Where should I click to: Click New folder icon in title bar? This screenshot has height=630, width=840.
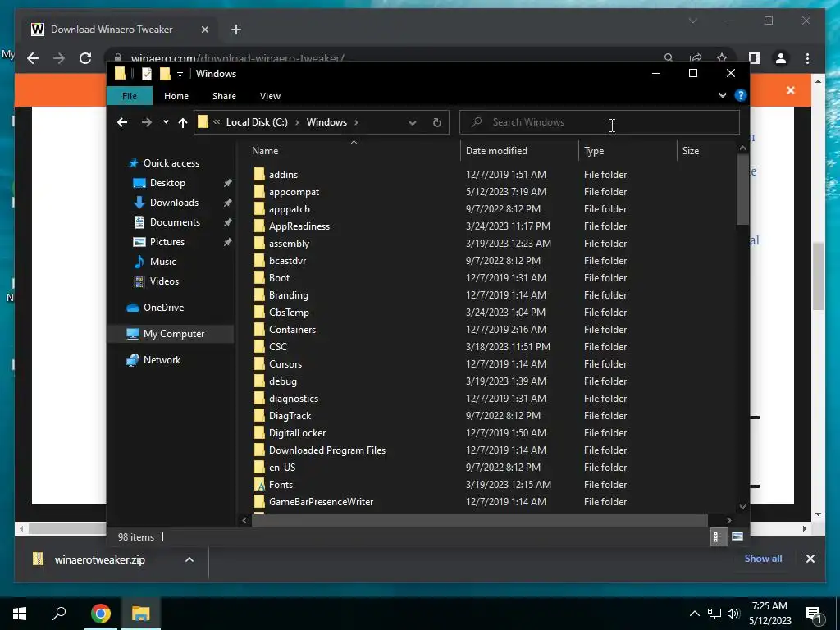(x=165, y=73)
